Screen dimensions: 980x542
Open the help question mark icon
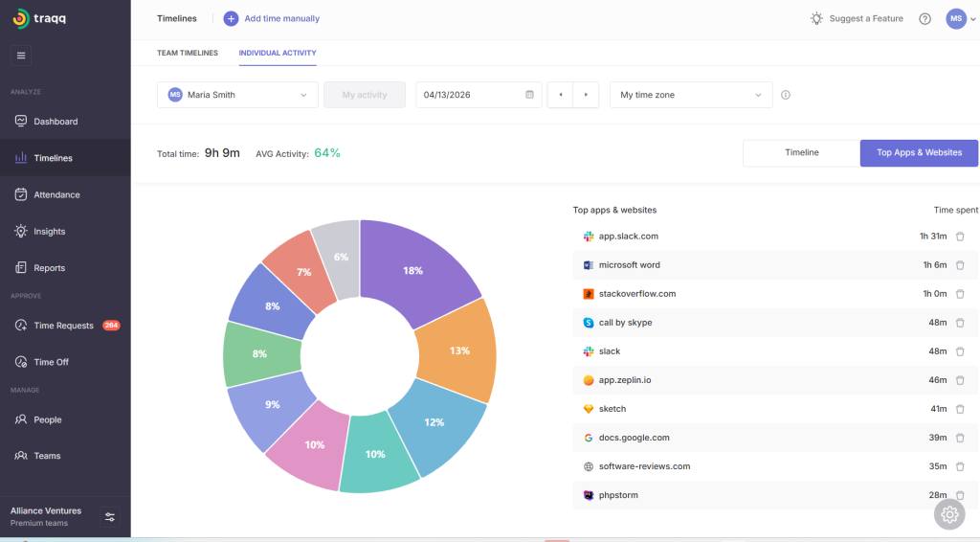(x=924, y=18)
